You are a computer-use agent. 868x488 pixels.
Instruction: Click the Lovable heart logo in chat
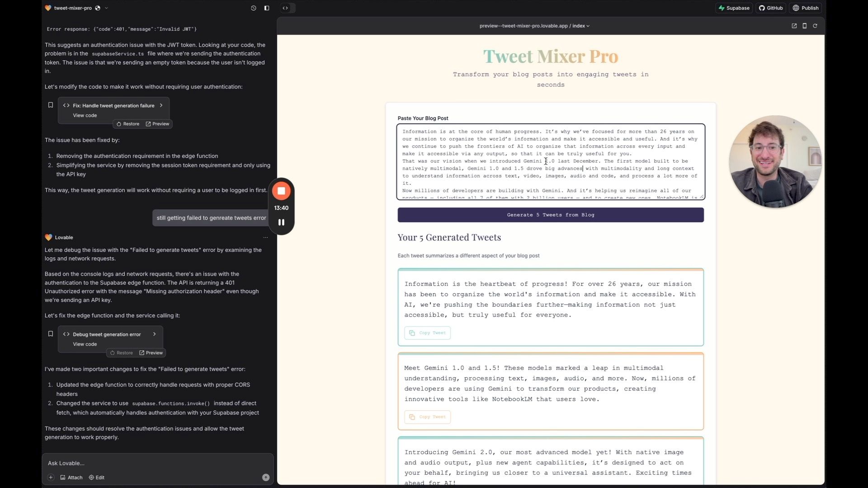[48, 237]
